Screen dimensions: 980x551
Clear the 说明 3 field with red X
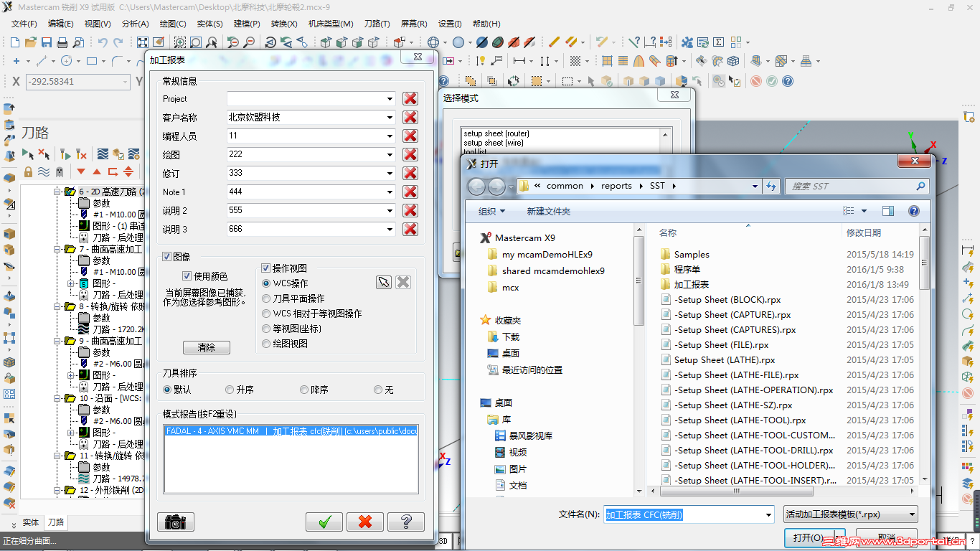pos(410,230)
